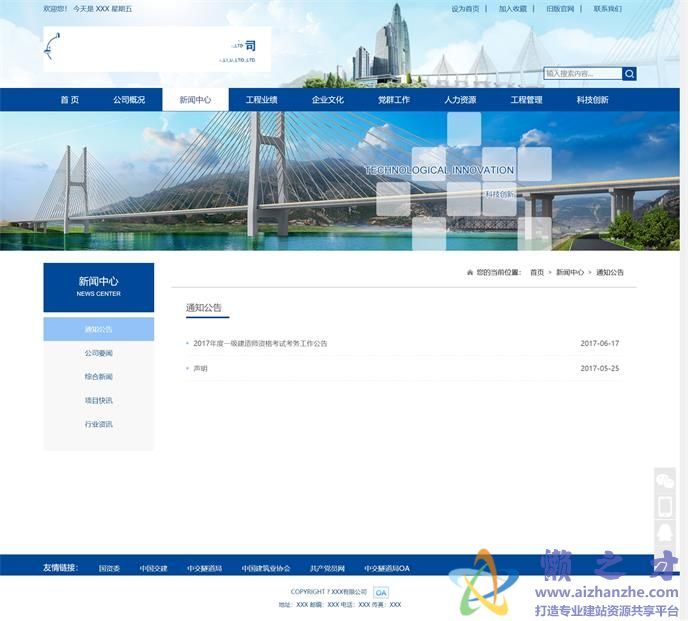The height and width of the screenshot is (621, 688).
Task: Click the search magnifier icon
Action: 629,73
